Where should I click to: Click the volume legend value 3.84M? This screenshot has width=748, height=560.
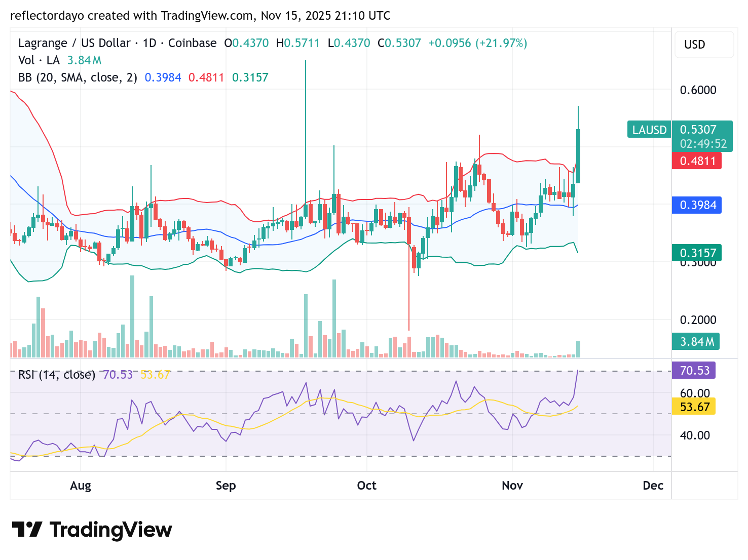[x=85, y=60]
